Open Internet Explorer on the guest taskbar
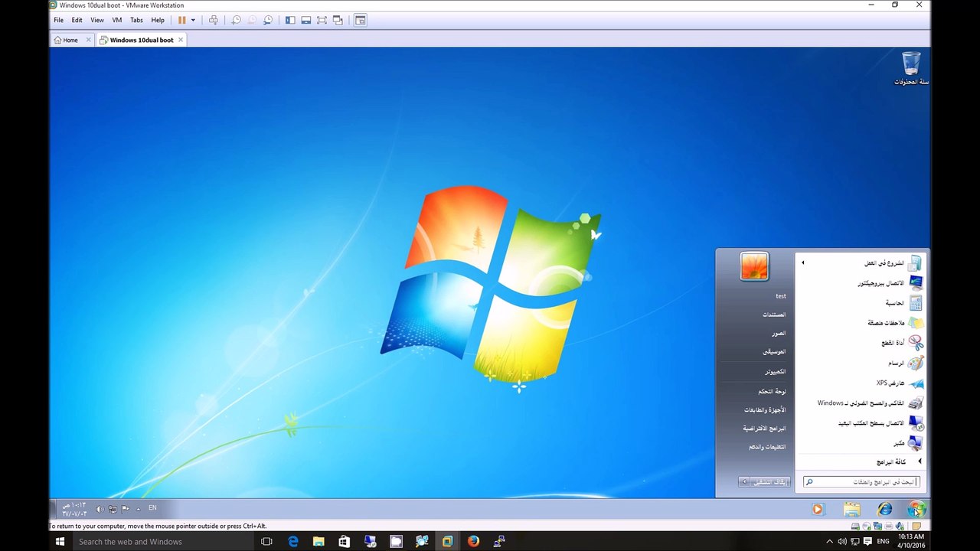This screenshot has width=980, height=551. [x=884, y=509]
